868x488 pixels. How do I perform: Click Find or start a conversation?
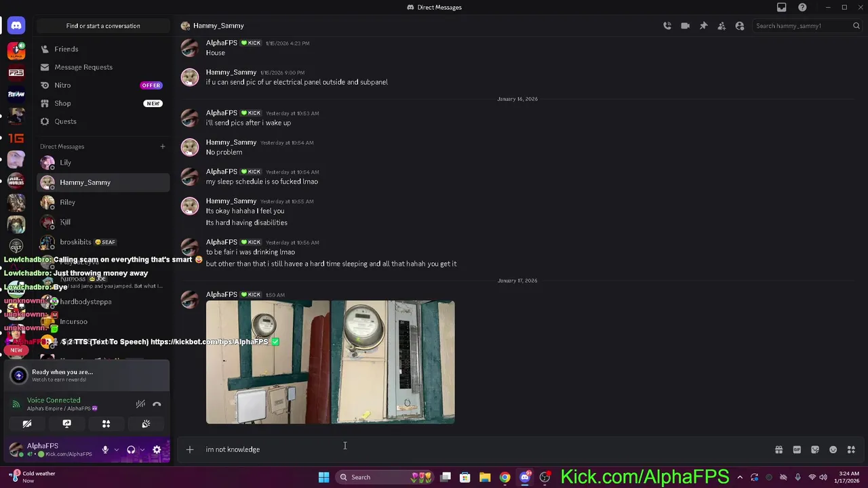click(103, 26)
